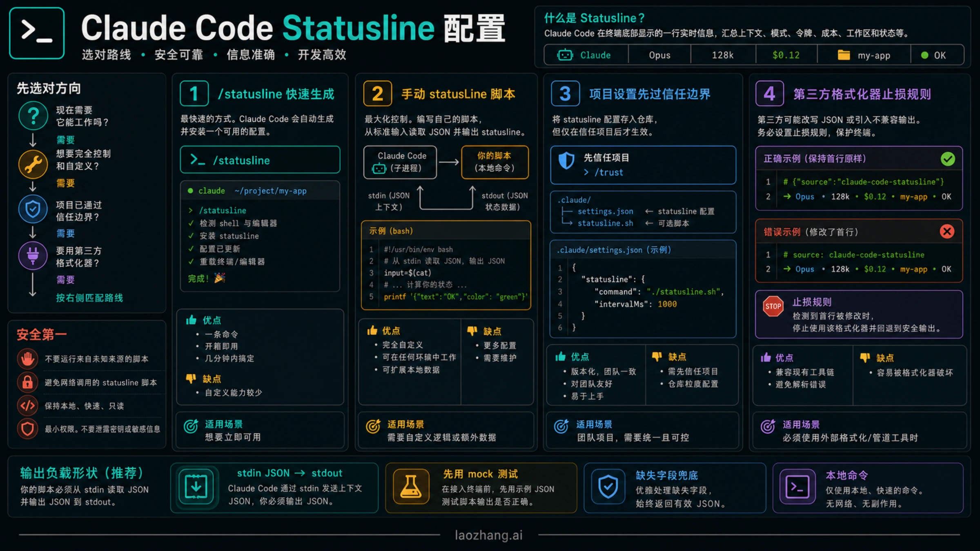Click the 什么是 Statusline? heading

click(x=594, y=18)
